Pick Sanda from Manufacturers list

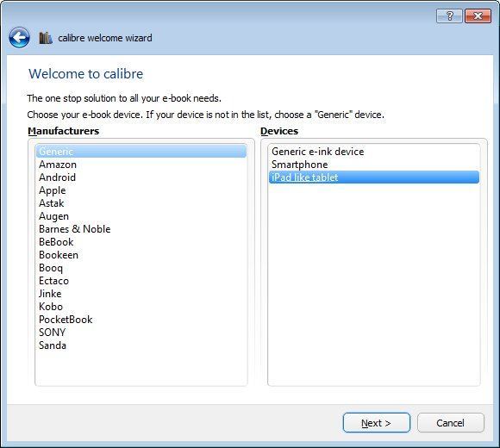click(x=141, y=345)
